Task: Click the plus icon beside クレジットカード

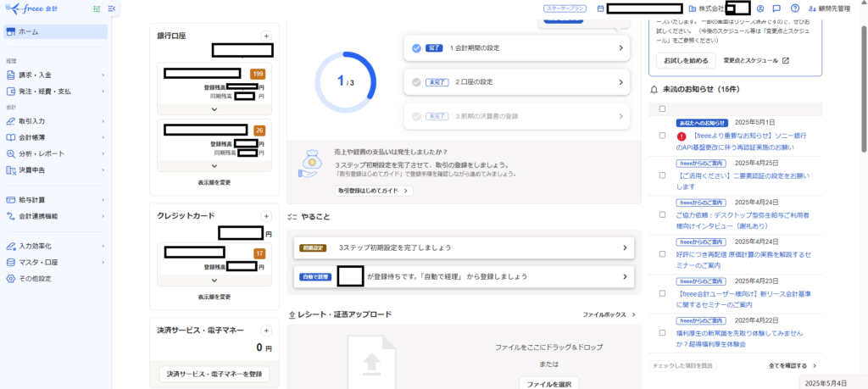Action: pyautogui.click(x=266, y=216)
